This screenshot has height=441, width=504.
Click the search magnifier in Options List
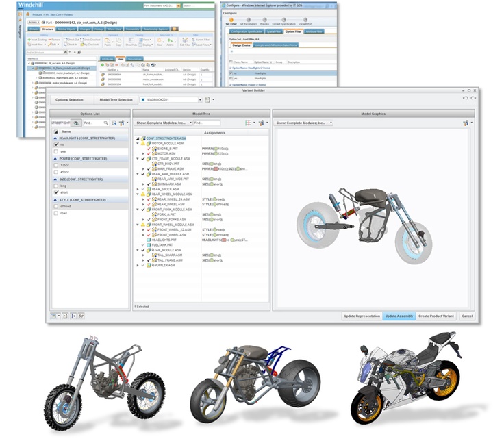[x=105, y=123]
